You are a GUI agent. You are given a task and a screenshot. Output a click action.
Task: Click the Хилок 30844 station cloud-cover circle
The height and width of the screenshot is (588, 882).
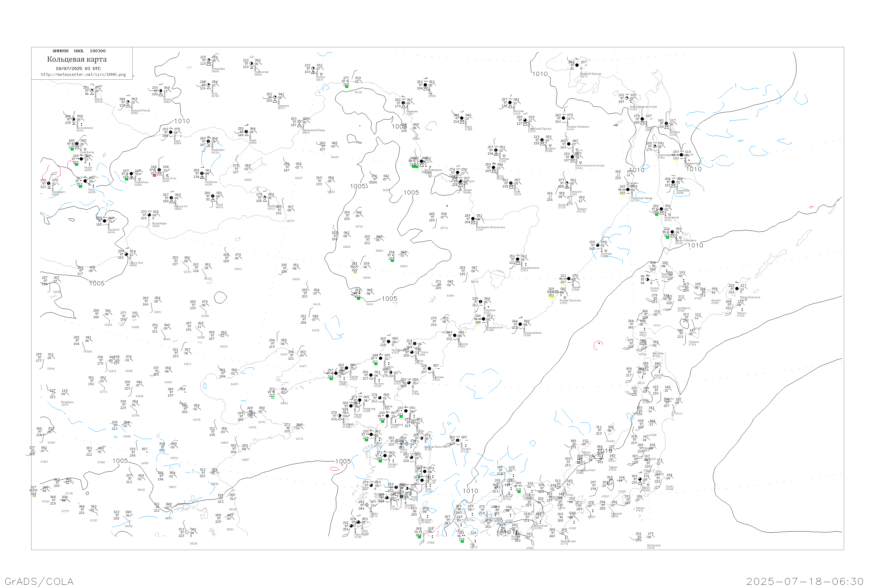click(161, 91)
